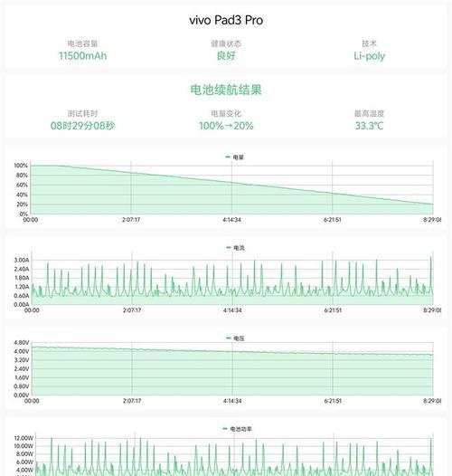Click the 60% axis label
Image resolution: width=452 pixels, height=476 pixels.
coord(22,185)
